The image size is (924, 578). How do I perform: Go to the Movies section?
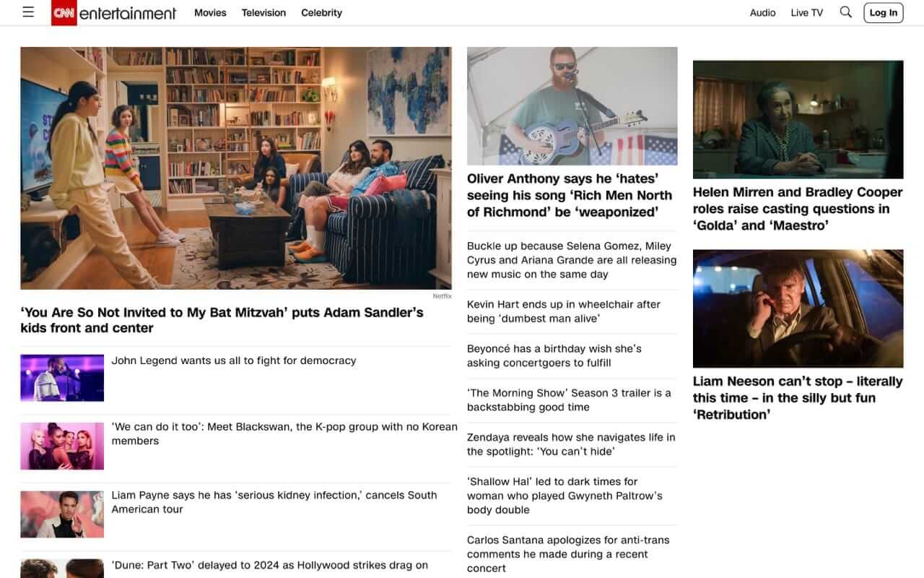pos(210,12)
